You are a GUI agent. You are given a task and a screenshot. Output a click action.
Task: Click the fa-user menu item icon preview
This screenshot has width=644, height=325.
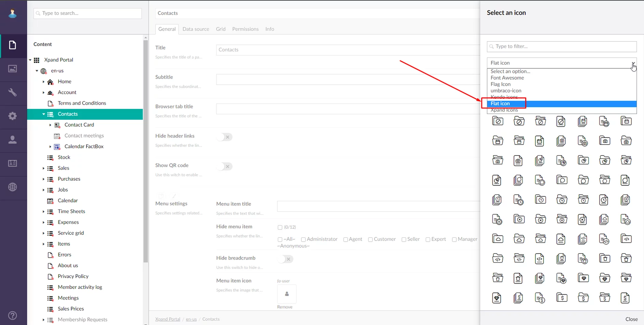pos(286,294)
